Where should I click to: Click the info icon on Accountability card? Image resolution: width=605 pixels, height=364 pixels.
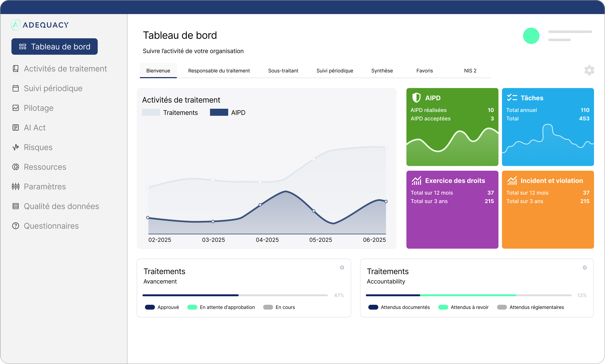coord(585,268)
